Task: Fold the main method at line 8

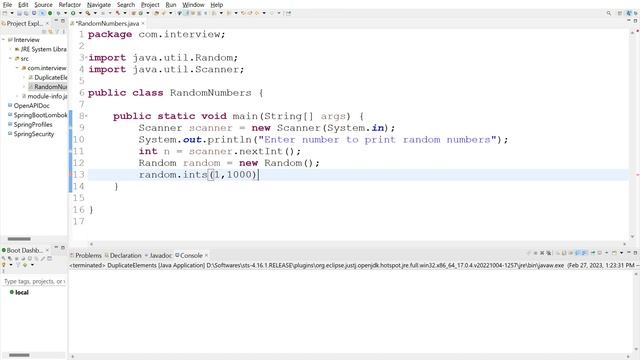Action: (x=86, y=116)
